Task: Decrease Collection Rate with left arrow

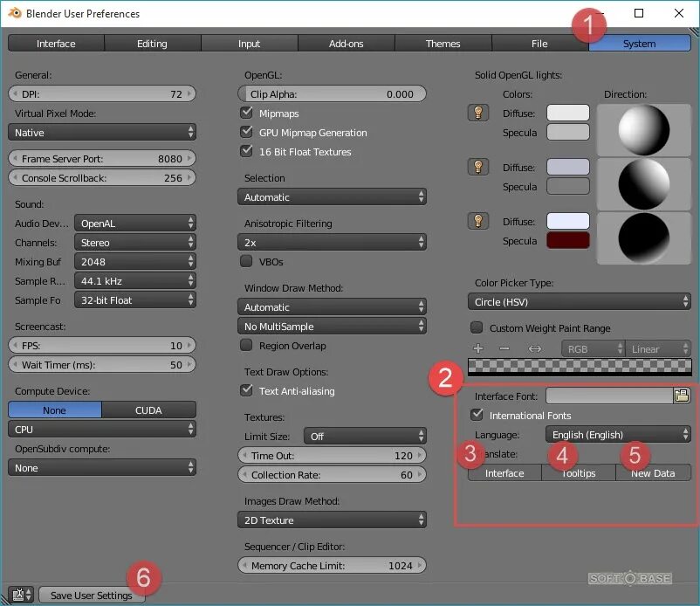Action: 244,475
